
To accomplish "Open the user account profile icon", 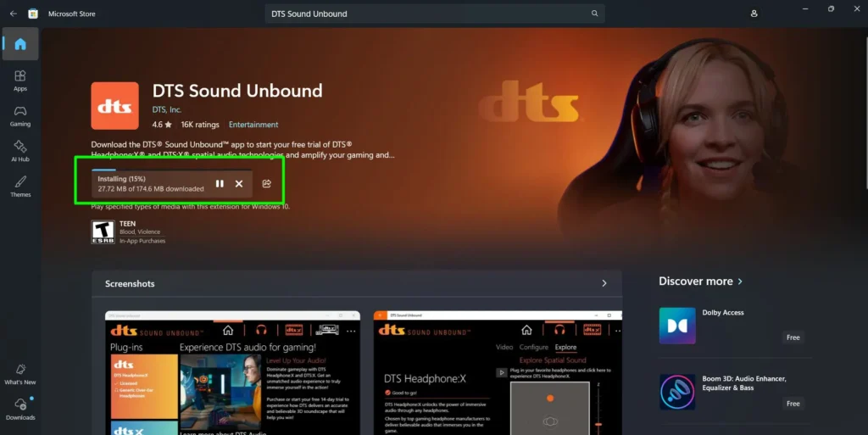I will point(754,14).
